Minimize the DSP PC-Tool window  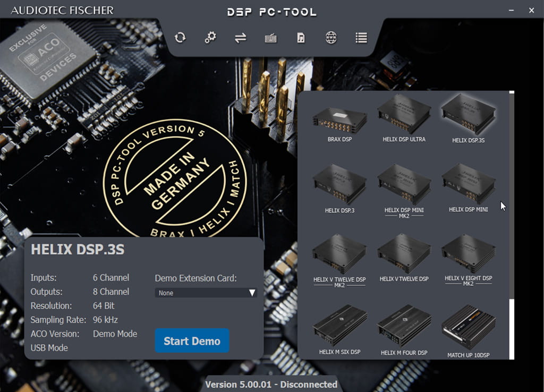pos(512,11)
